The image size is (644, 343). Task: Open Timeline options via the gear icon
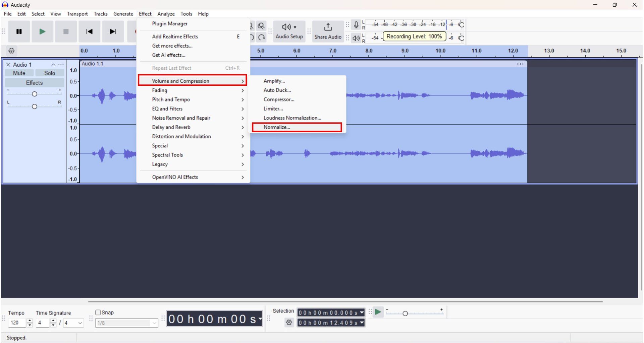pyautogui.click(x=11, y=51)
